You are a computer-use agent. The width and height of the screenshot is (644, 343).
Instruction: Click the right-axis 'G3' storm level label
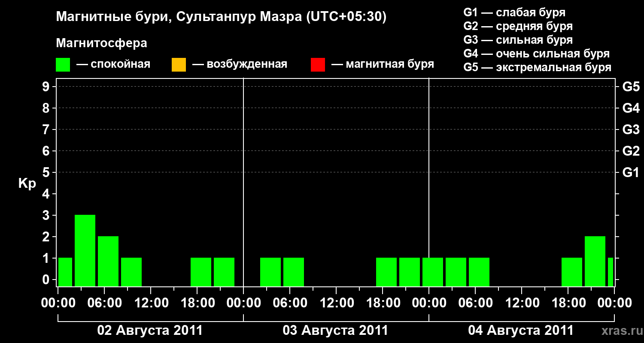pos(631,130)
